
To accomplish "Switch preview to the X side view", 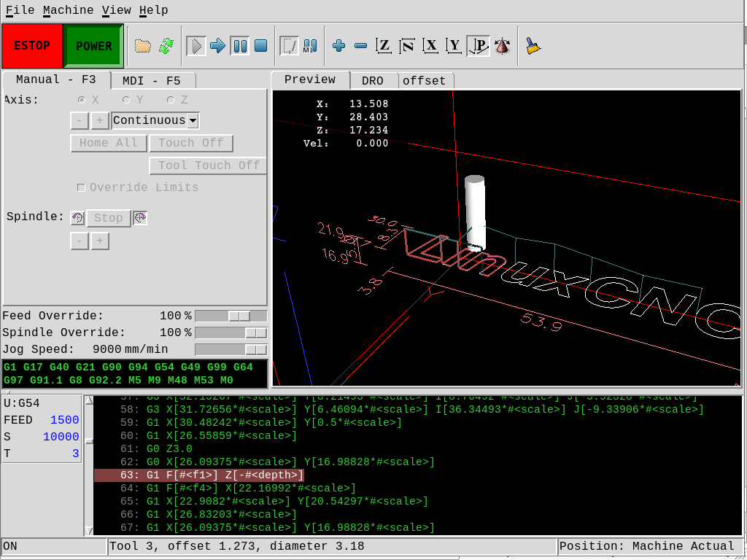I will tap(430, 46).
